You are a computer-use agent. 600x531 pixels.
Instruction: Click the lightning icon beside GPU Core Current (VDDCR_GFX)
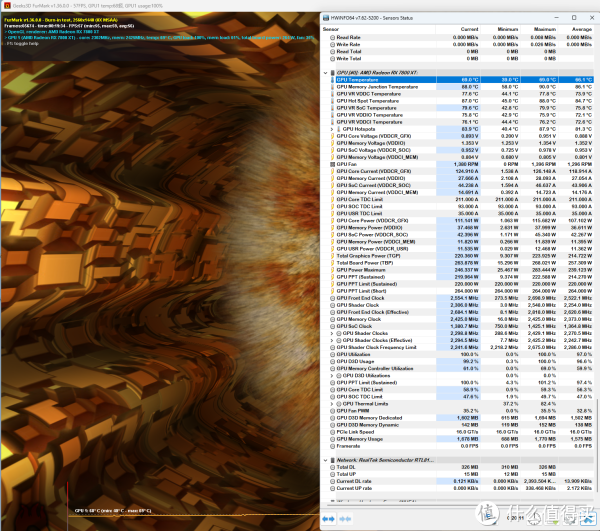coord(332,171)
